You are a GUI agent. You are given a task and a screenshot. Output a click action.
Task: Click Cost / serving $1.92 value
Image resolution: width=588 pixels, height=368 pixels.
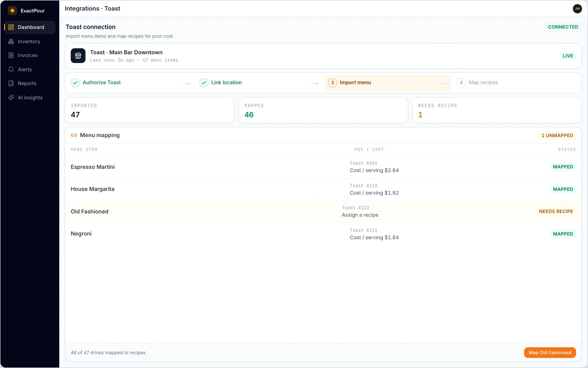tap(374, 193)
